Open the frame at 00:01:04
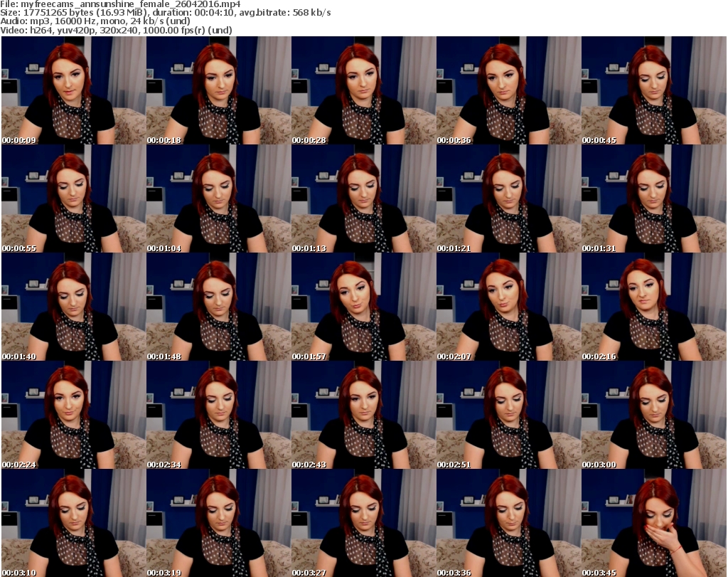 [x=219, y=198]
